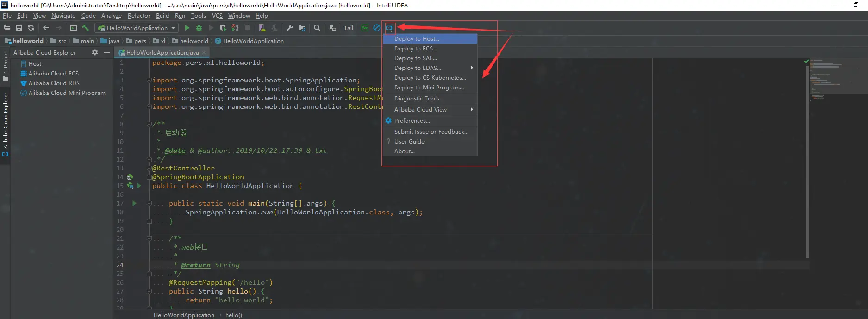Click the Synchronize refresh icon

(x=31, y=28)
